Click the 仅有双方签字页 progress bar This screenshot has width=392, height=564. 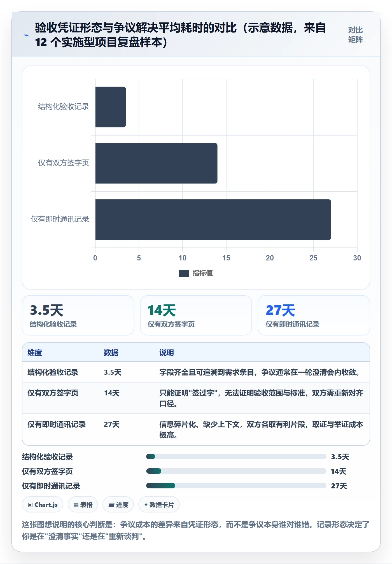coord(236,471)
